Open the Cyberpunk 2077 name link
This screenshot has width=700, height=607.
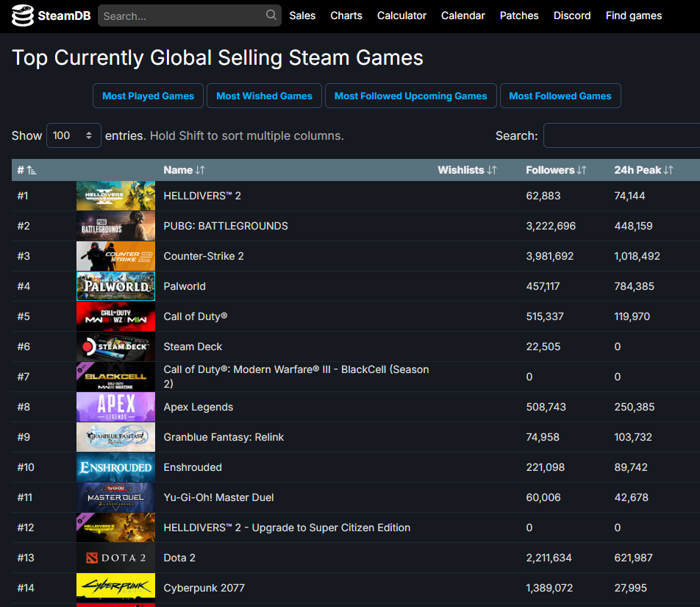tap(204, 588)
